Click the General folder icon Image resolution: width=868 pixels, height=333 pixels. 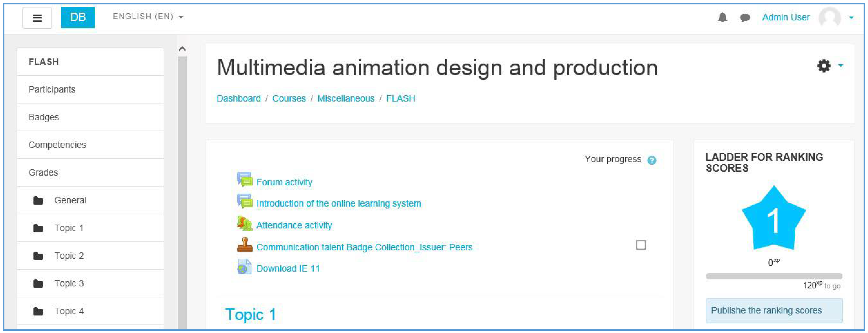click(x=38, y=201)
